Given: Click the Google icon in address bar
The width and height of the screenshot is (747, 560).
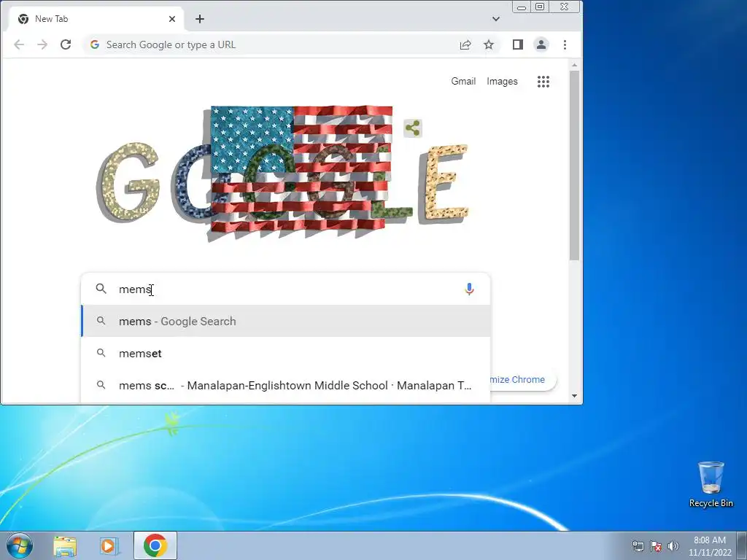Looking at the screenshot, I should [95, 44].
